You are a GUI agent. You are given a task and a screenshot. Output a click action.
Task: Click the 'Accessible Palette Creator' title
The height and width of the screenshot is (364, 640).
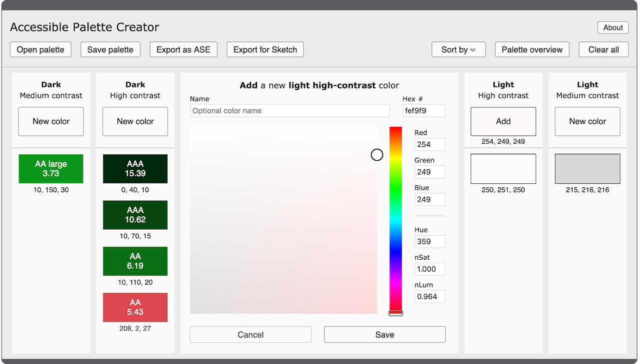pyautogui.click(x=84, y=27)
